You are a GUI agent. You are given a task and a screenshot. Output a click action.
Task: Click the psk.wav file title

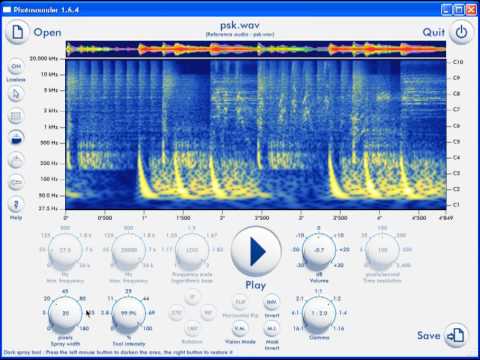click(x=240, y=25)
